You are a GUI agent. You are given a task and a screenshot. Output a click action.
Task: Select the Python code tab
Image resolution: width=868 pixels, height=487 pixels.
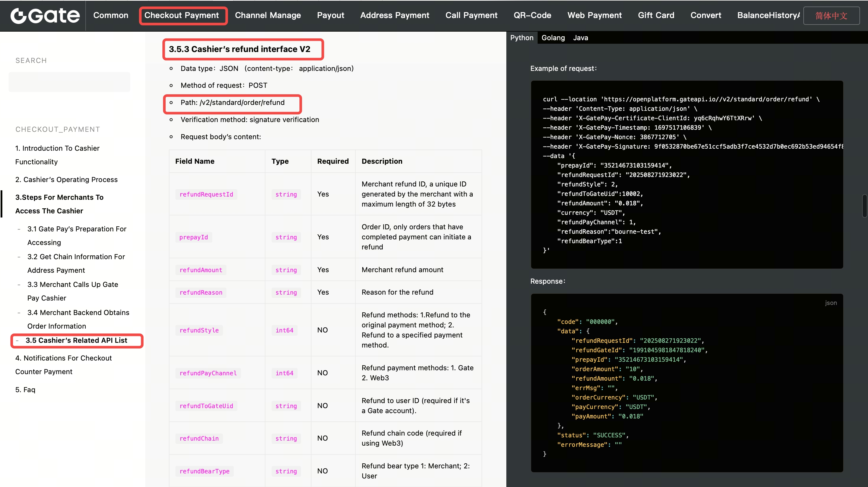[x=521, y=38]
